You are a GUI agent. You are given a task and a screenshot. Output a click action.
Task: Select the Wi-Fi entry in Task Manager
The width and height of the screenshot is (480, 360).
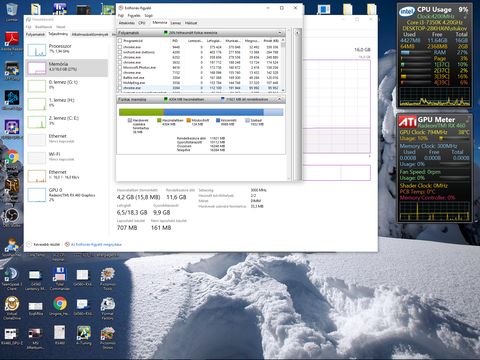(67, 158)
